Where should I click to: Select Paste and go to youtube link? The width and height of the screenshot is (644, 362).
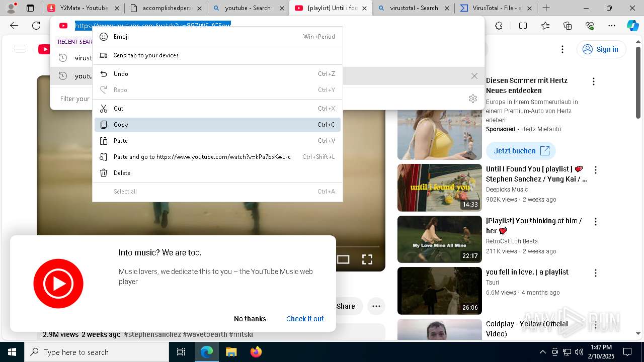pyautogui.click(x=217, y=157)
